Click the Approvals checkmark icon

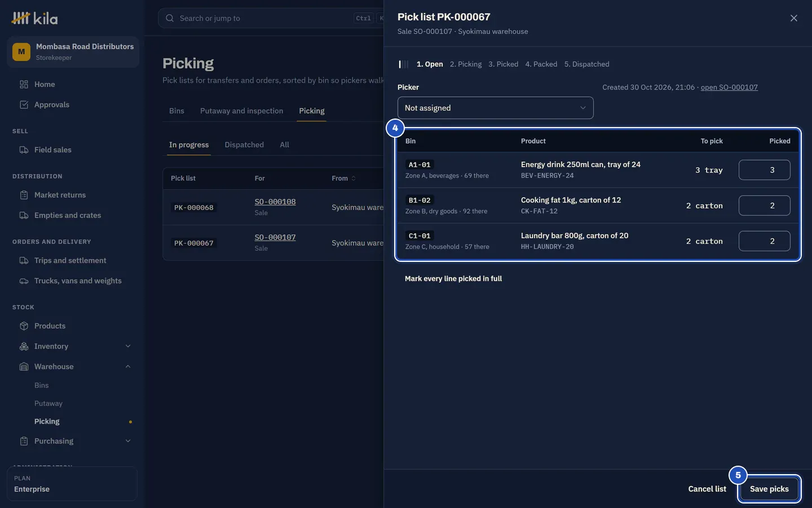tap(24, 104)
